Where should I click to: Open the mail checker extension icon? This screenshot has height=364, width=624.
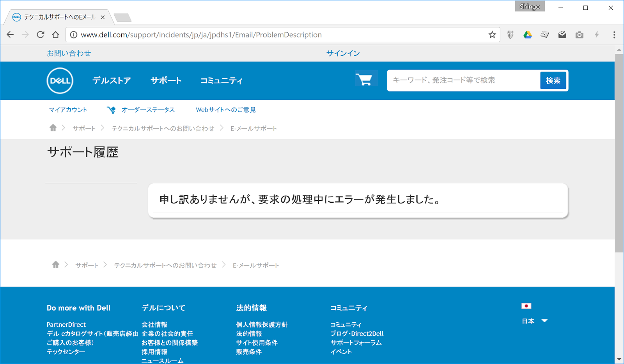(x=562, y=35)
